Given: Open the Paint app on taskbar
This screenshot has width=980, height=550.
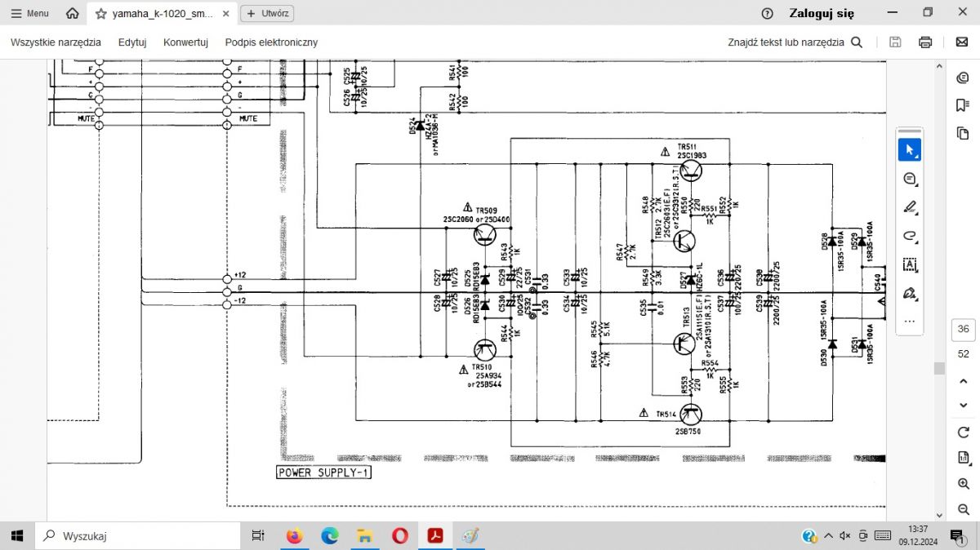Looking at the screenshot, I should coord(471,535).
